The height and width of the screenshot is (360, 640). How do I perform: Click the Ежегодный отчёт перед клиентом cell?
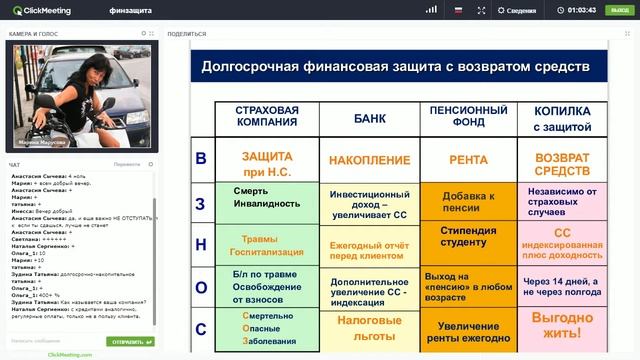click(370, 247)
